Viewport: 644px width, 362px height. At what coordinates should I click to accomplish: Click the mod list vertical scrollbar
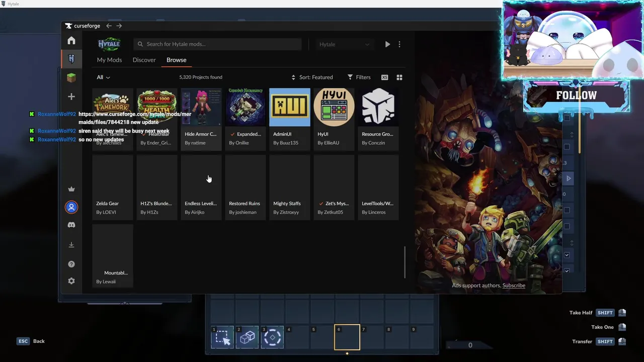pos(405,262)
